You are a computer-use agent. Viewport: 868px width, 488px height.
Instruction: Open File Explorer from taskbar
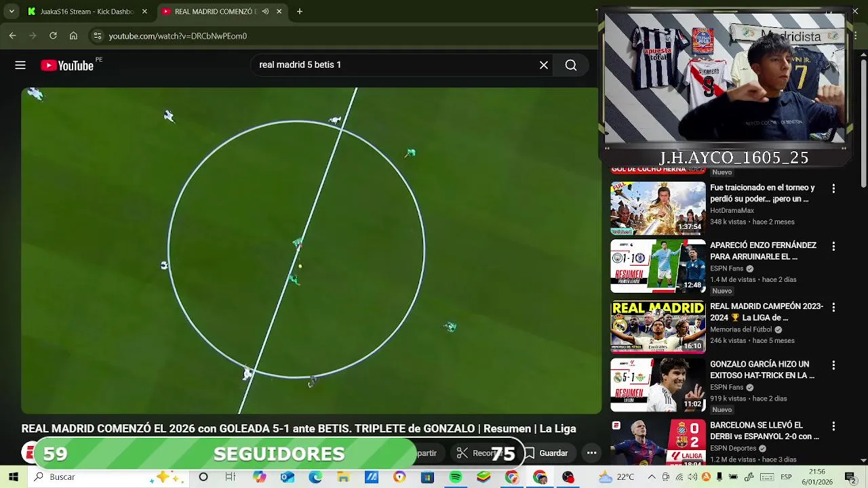click(343, 477)
